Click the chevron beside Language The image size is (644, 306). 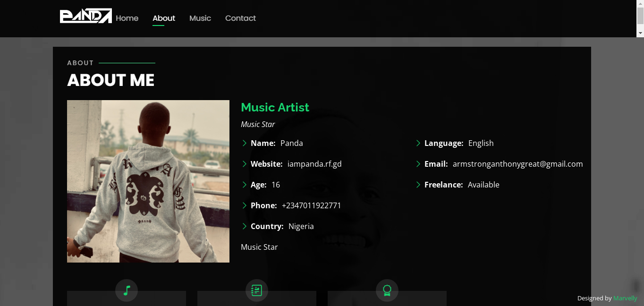pos(418,143)
